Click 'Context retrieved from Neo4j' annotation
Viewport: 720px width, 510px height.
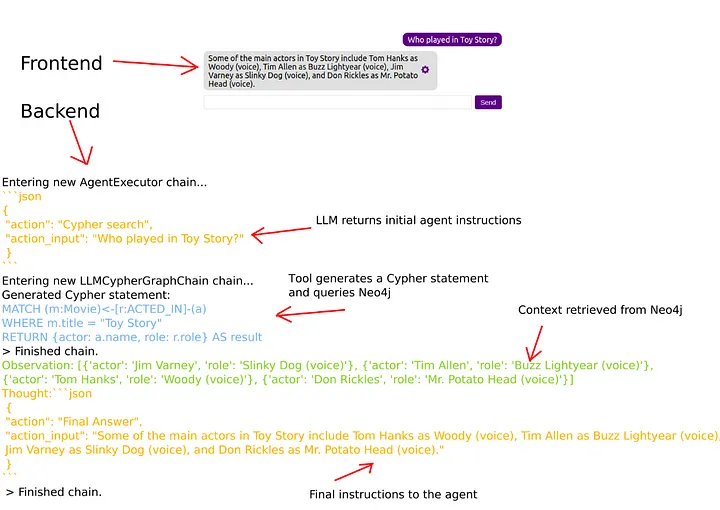(600, 310)
